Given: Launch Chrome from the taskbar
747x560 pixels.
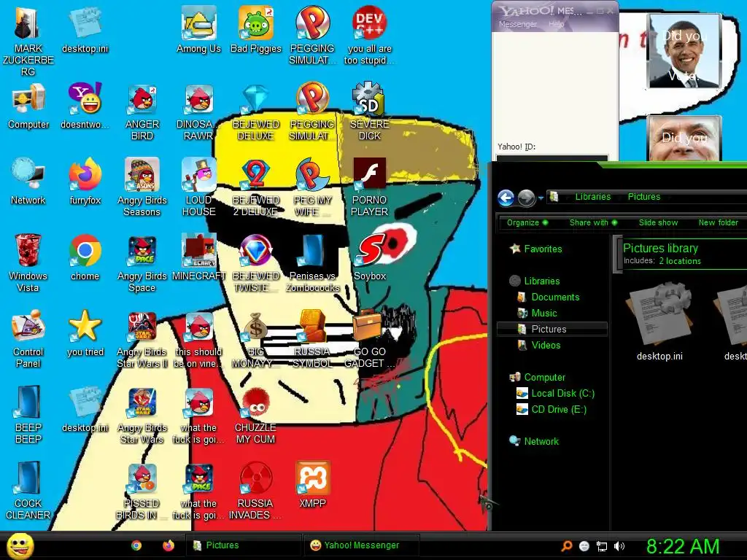Looking at the screenshot, I should [x=136, y=545].
